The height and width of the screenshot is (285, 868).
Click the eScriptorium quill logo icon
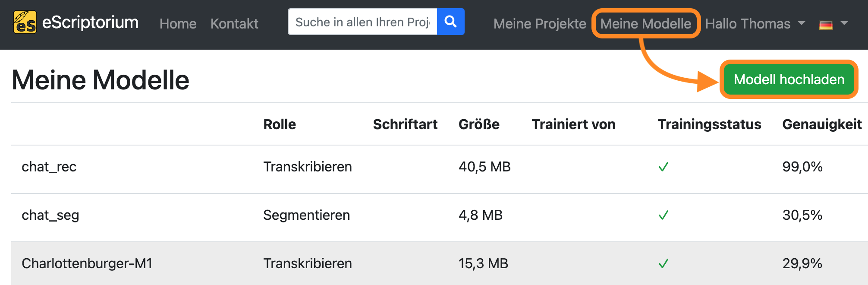pyautogui.click(x=25, y=22)
